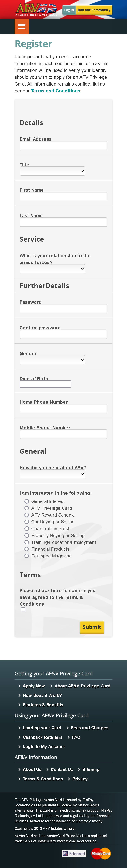127x868 pixels.
Task: Select the General Interest radio option
Action: [27, 501]
